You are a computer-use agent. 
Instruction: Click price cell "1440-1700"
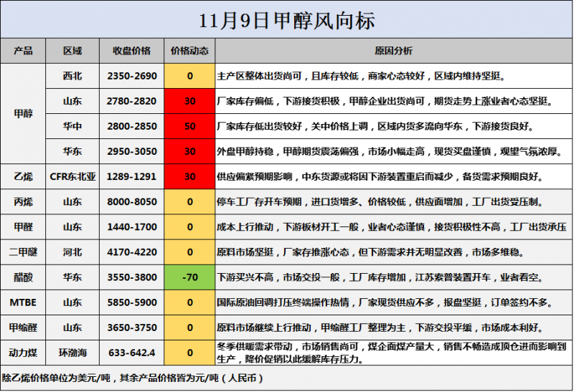(x=132, y=227)
